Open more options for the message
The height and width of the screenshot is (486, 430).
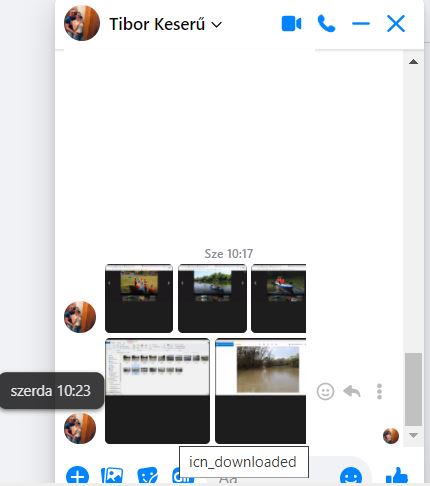pyautogui.click(x=379, y=391)
